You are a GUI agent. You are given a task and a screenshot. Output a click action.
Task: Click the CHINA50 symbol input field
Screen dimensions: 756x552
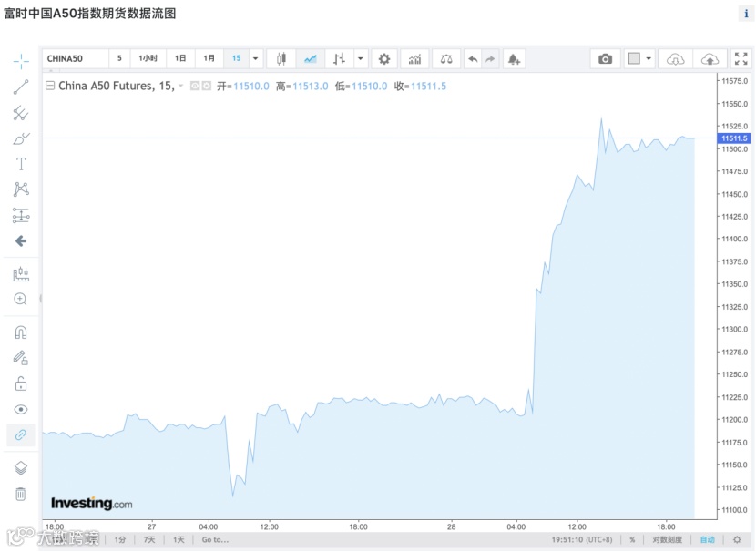[x=76, y=59]
